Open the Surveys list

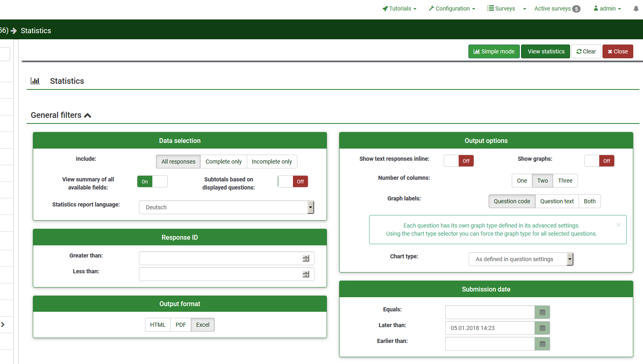pyautogui.click(x=501, y=9)
